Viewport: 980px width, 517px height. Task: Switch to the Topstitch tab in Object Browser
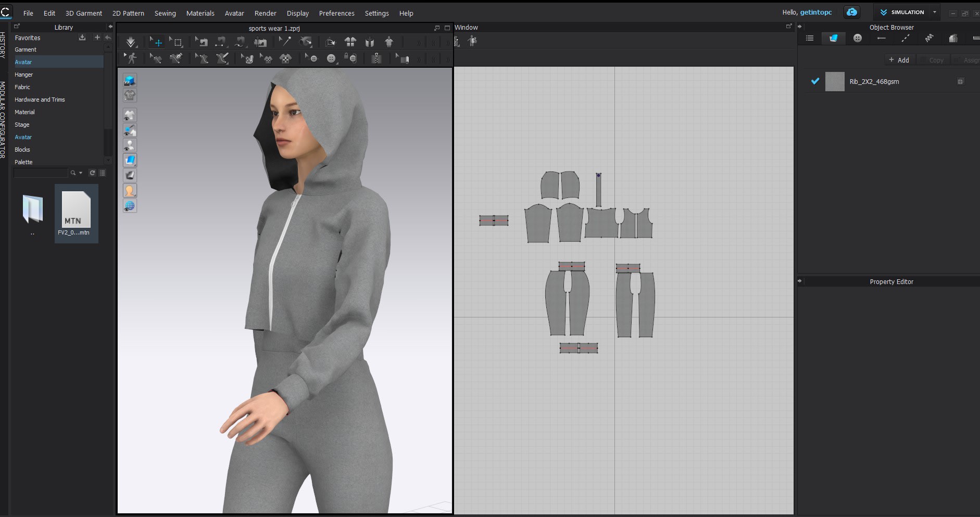click(906, 38)
